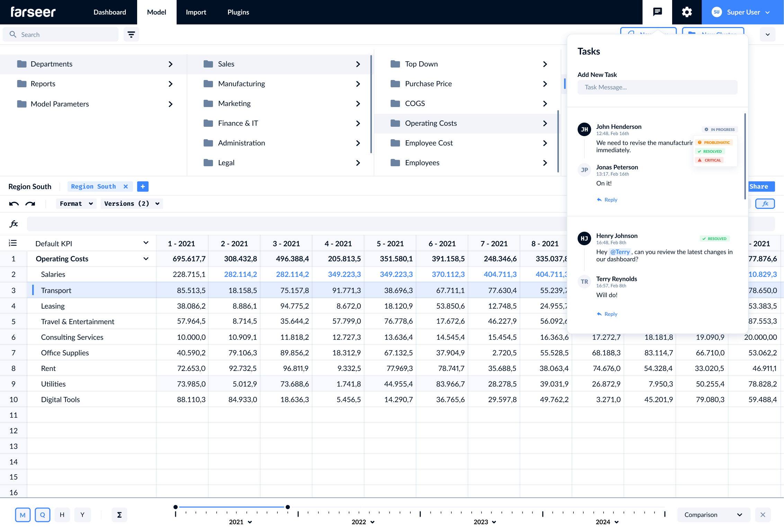784x532 pixels.
Task: Open the tasks chat icon
Action: (x=657, y=12)
